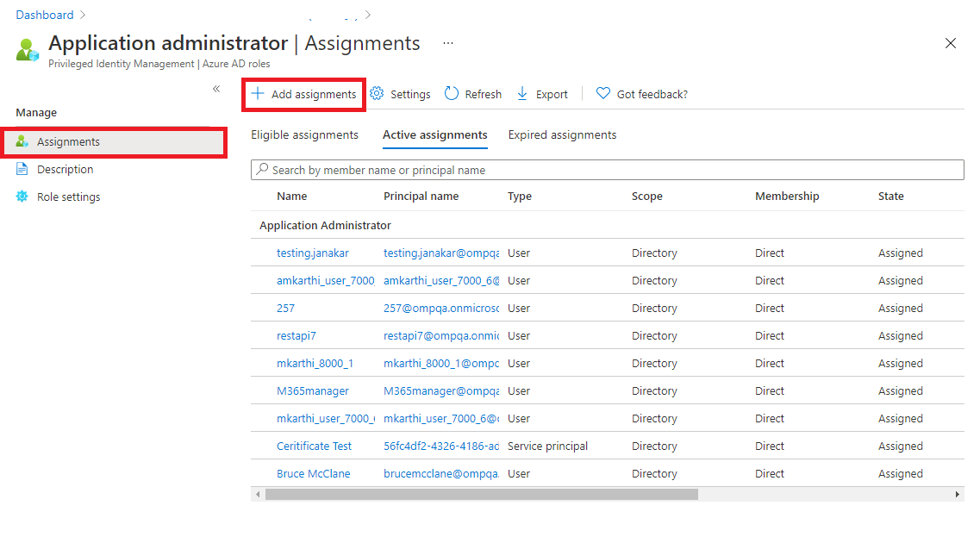The image size is (980, 537).
Task: Switch to the Eligible assignments tab
Action: pos(307,134)
